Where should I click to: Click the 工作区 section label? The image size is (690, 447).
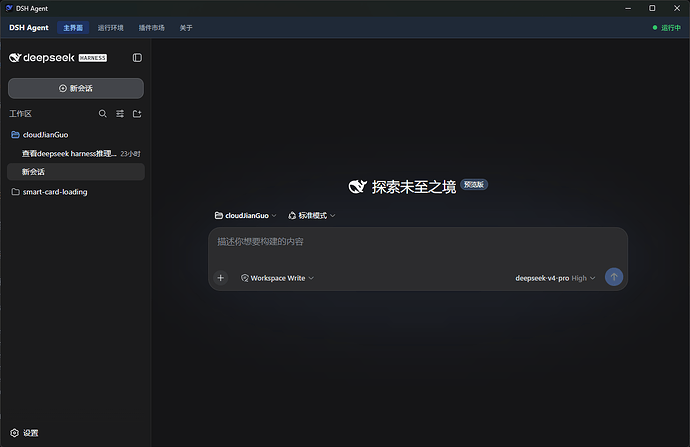click(x=20, y=114)
